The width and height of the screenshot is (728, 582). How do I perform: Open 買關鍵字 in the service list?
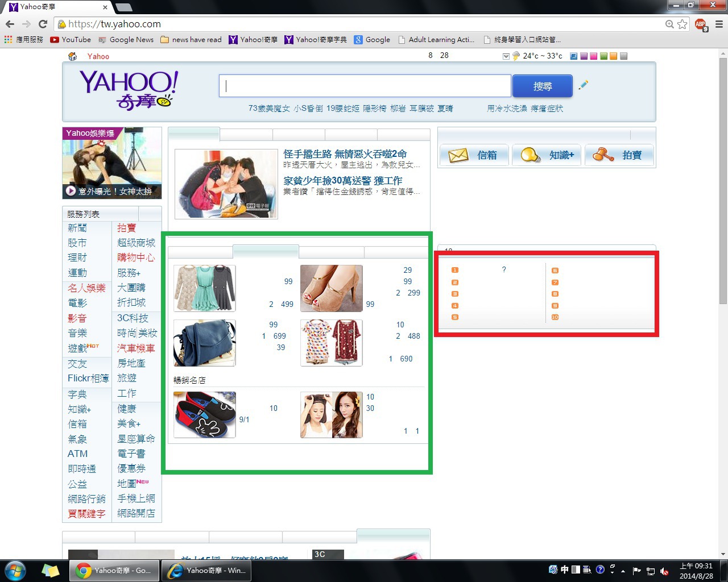click(x=86, y=514)
